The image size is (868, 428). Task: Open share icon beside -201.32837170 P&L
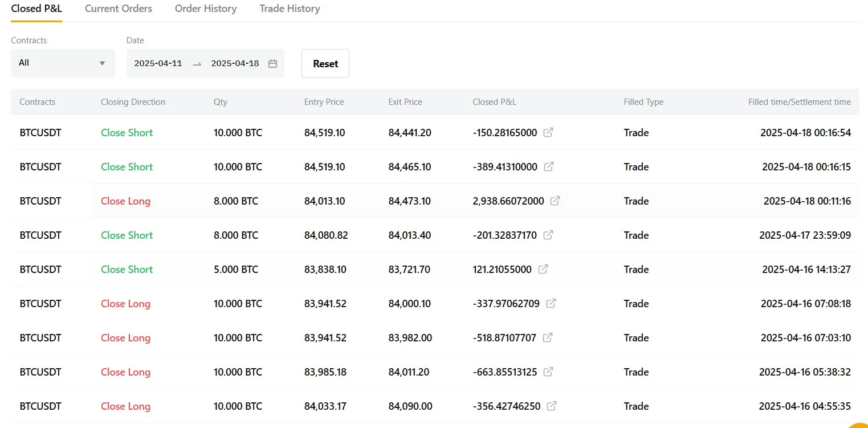[x=548, y=235]
